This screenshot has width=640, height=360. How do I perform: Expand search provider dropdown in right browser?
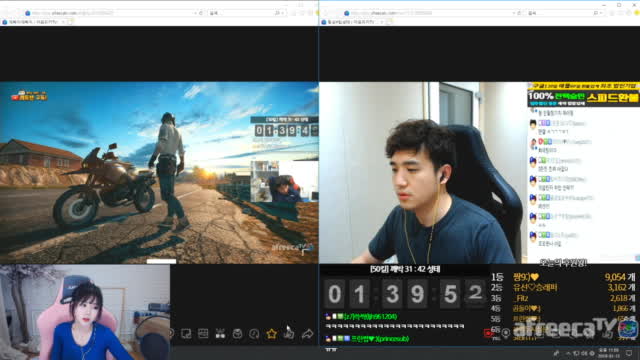[602, 13]
